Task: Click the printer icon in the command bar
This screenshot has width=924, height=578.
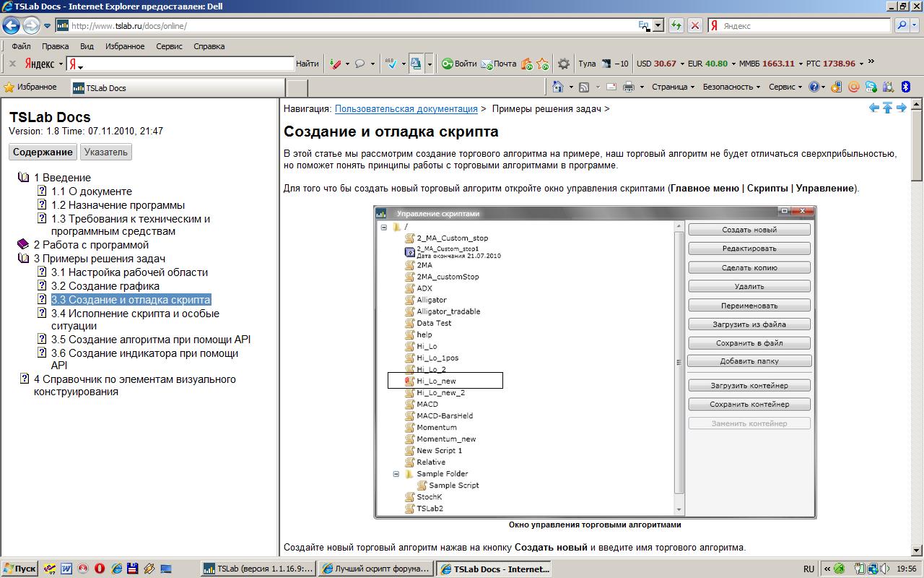Action: [x=628, y=87]
